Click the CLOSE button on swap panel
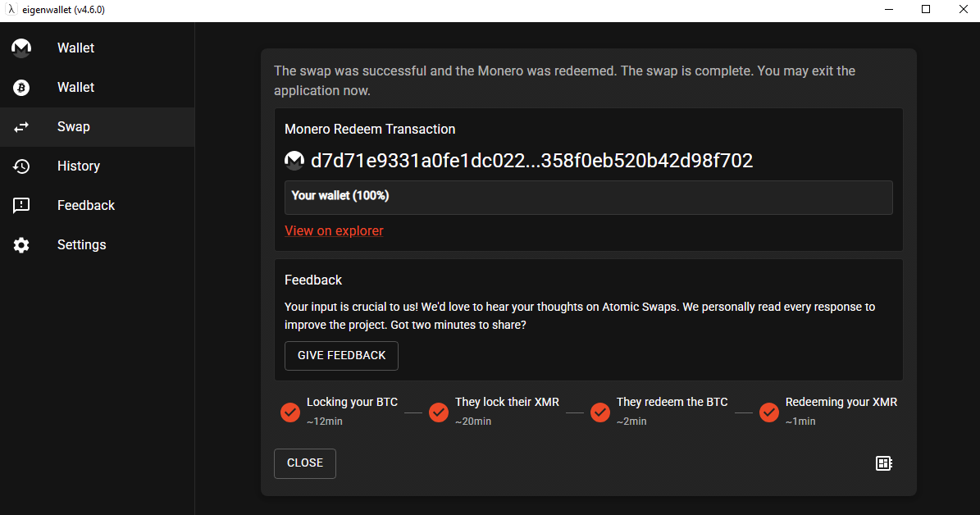Viewport: 980px width, 515px height. (x=305, y=463)
